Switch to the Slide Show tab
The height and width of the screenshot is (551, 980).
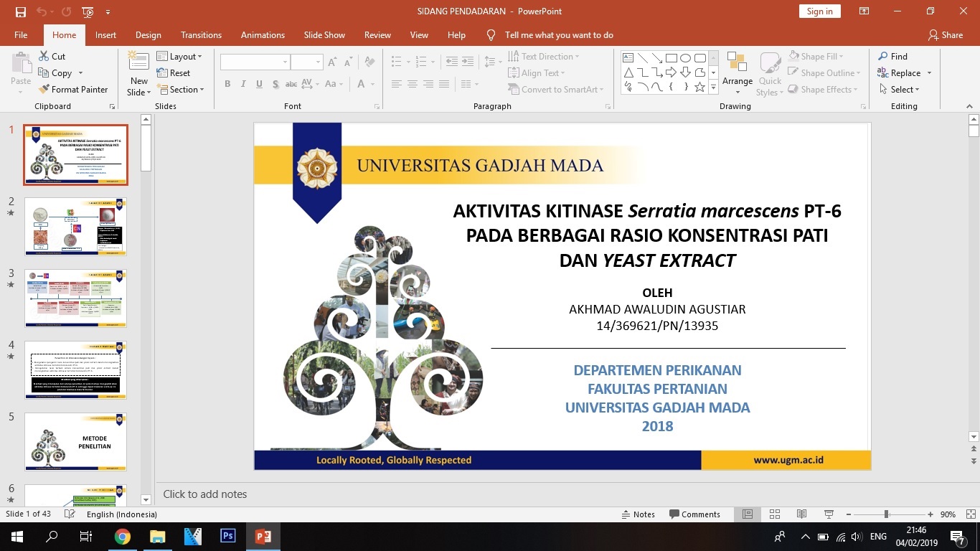coord(324,35)
